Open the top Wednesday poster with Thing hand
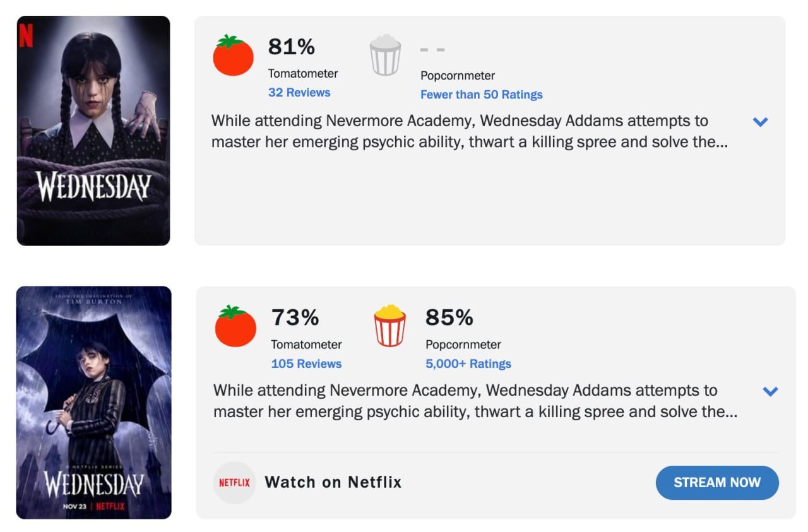The width and height of the screenshot is (808, 532). [93, 131]
